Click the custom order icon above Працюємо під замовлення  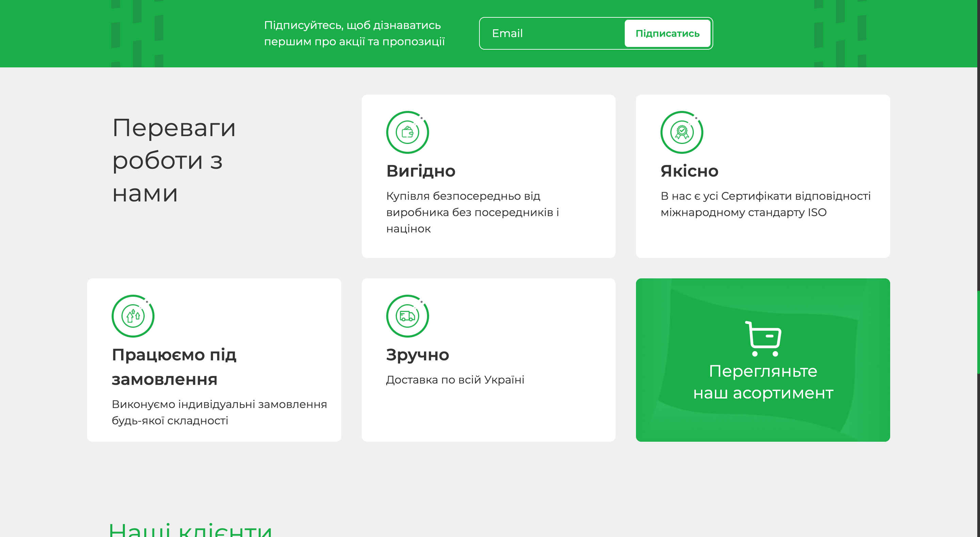[x=133, y=316]
